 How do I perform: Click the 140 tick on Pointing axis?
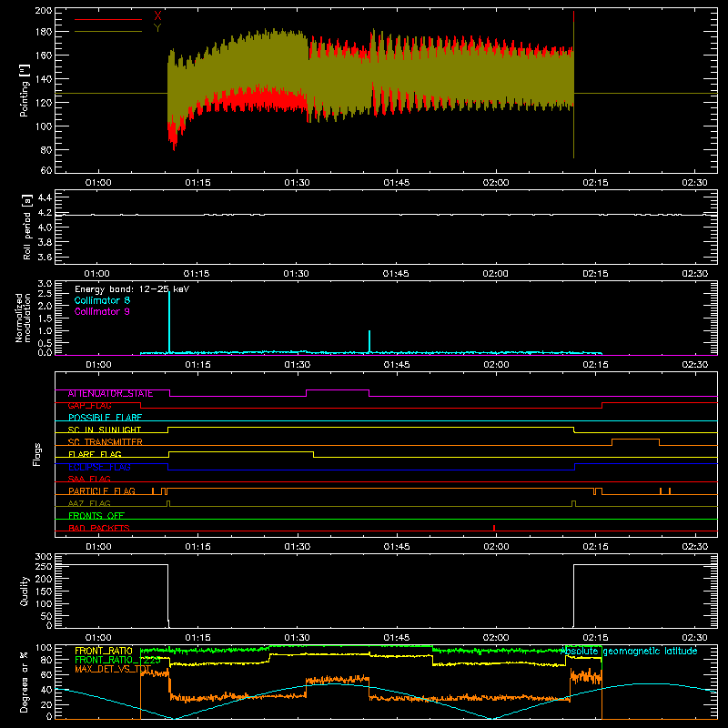[x=45, y=79]
